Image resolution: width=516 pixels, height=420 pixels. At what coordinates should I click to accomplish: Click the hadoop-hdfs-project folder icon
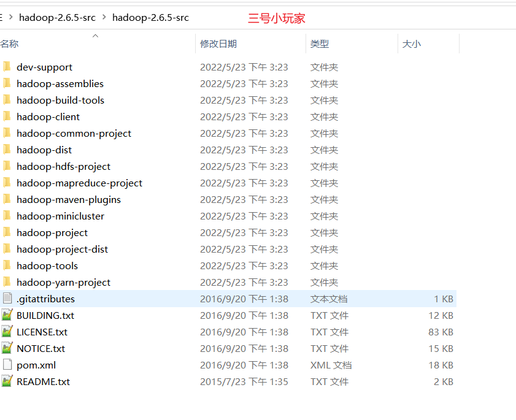[x=7, y=166]
